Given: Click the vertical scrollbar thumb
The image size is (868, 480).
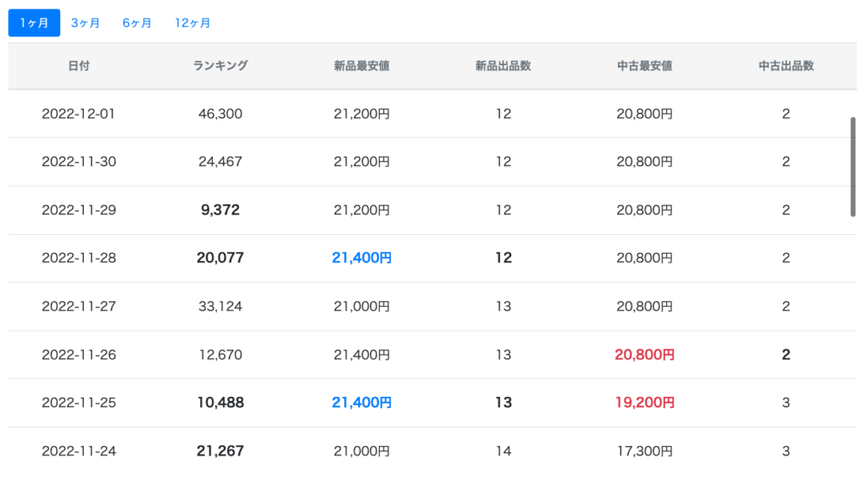Looking at the screenshot, I should [x=853, y=167].
